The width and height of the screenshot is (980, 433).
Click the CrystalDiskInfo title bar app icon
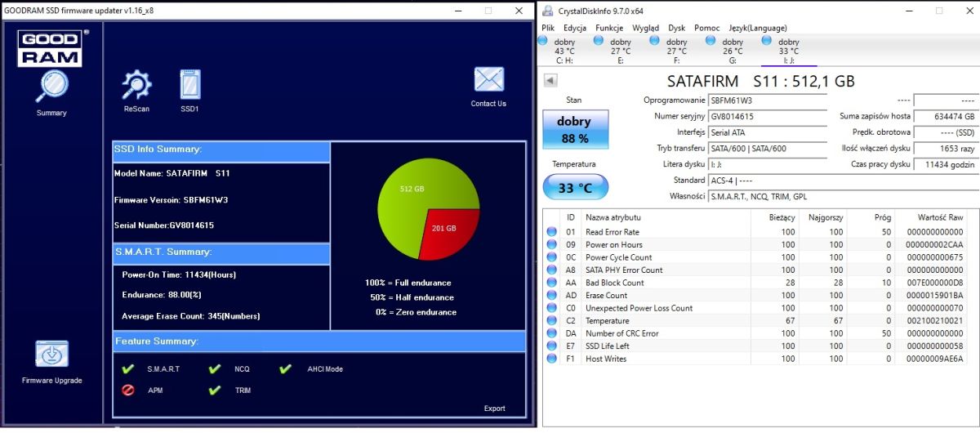click(546, 11)
